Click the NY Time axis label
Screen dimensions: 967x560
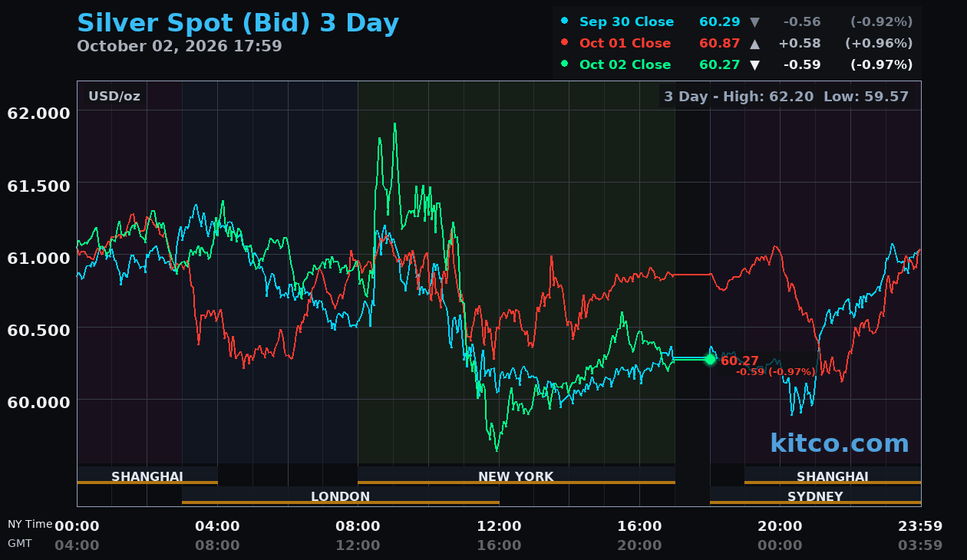[x=30, y=524]
